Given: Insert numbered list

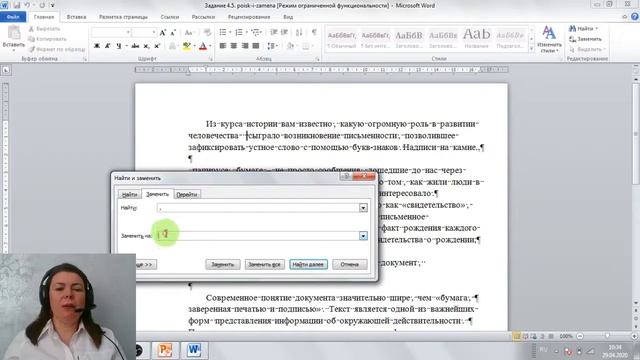Looking at the screenshot, I should [x=239, y=32].
